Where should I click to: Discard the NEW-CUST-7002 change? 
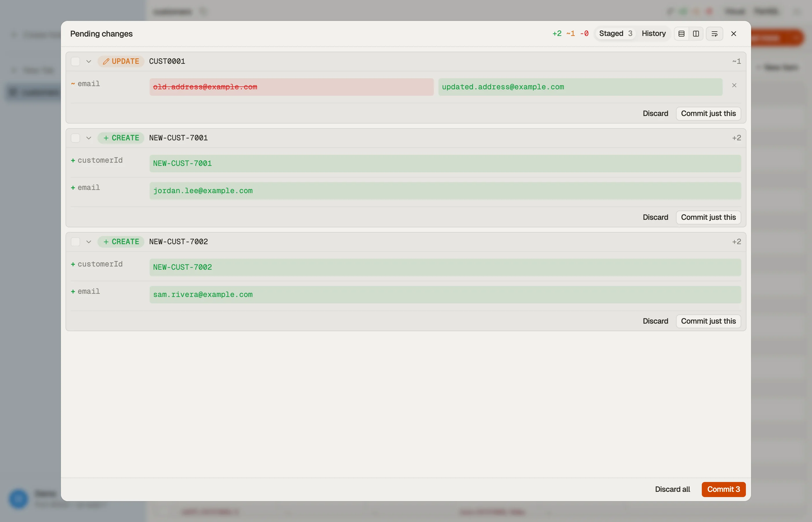pyautogui.click(x=655, y=321)
